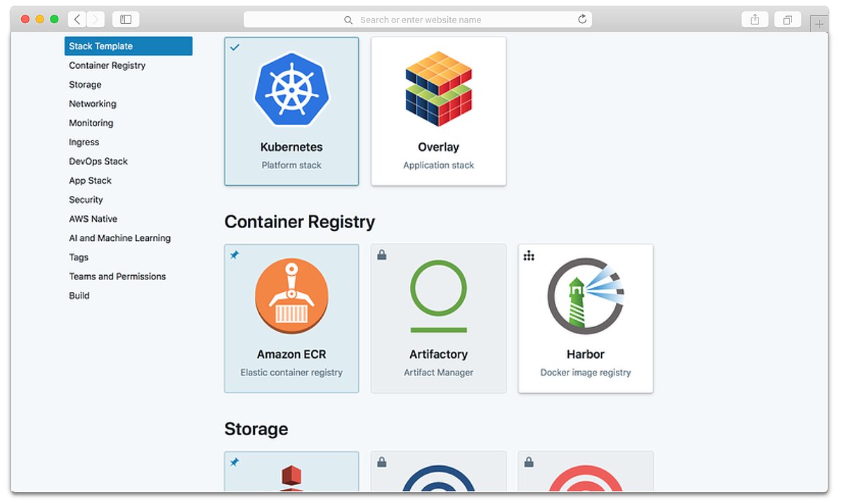
Task: Click the Harbor lighthouse logo
Action: point(586,296)
